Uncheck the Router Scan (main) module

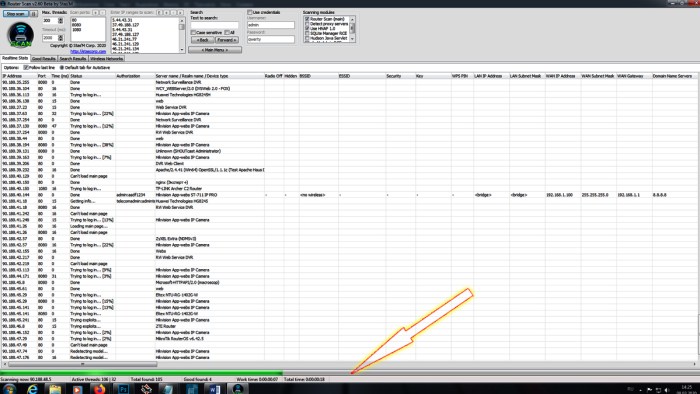307,19
